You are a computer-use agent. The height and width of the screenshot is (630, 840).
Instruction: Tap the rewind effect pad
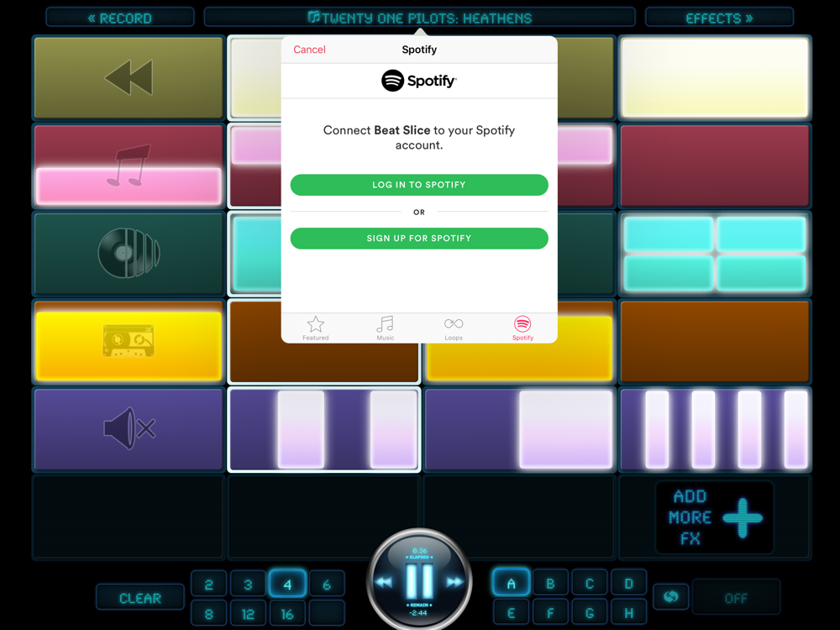[x=129, y=77]
